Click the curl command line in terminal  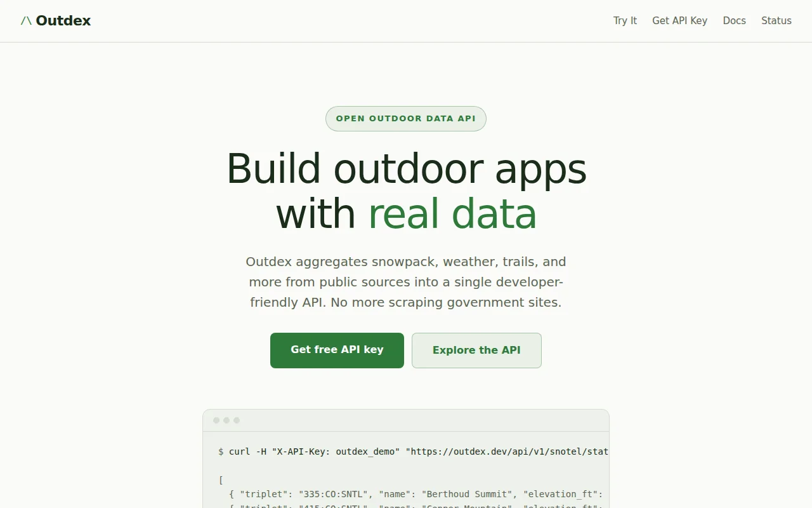tap(414, 451)
